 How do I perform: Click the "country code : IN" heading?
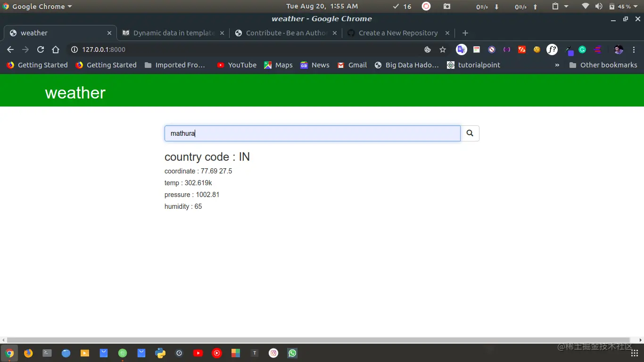tap(207, 157)
